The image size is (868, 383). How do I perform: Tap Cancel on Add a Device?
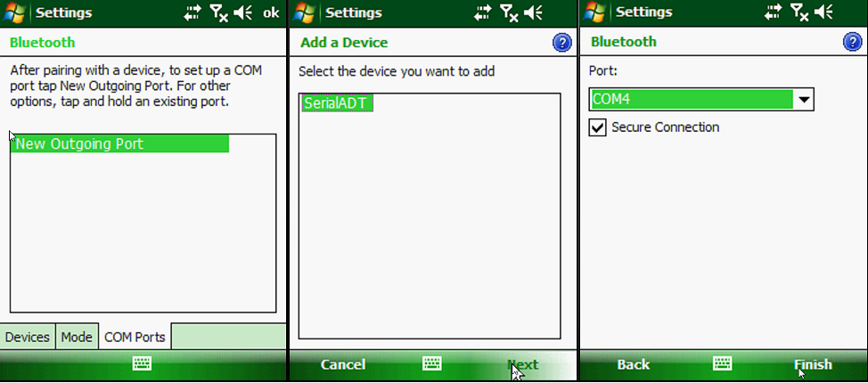click(x=343, y=364)
